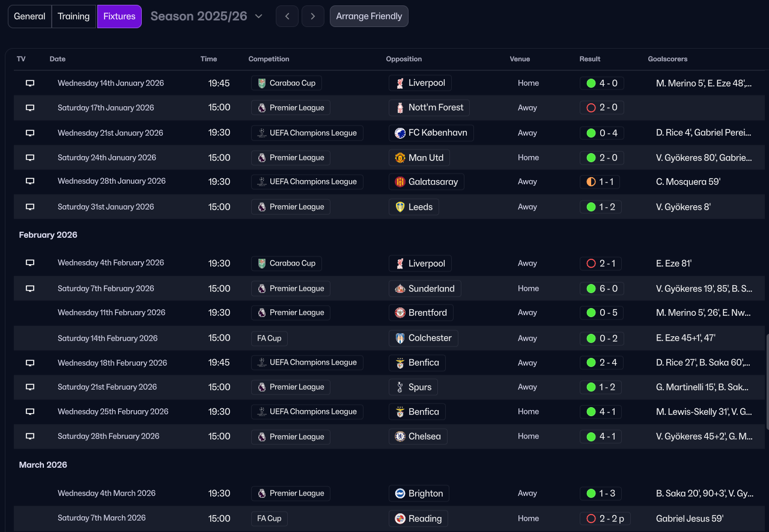Click the green win indicator for Sunderland result
The width and height of the screenshot is (769, 532).
pyautogui.click(x=591, y=289)
